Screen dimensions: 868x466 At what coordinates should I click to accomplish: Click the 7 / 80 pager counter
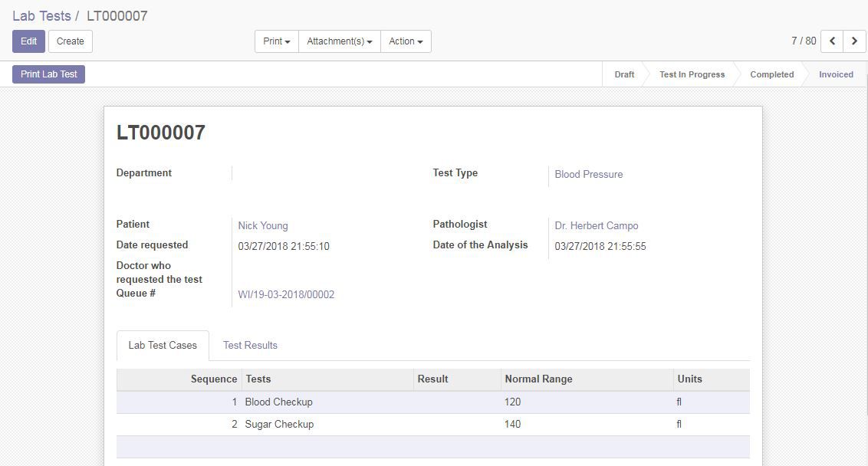[x=804, y=41]
